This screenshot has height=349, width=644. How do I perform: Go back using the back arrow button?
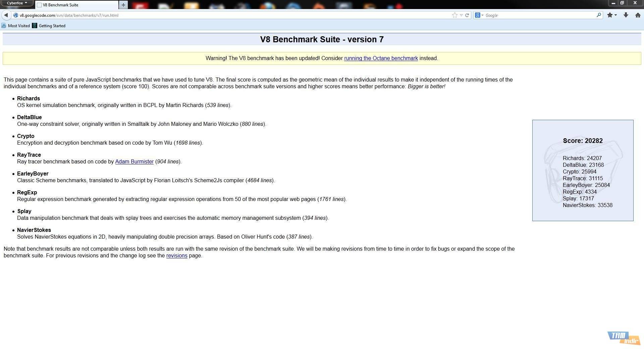click(x=6, y=15)
